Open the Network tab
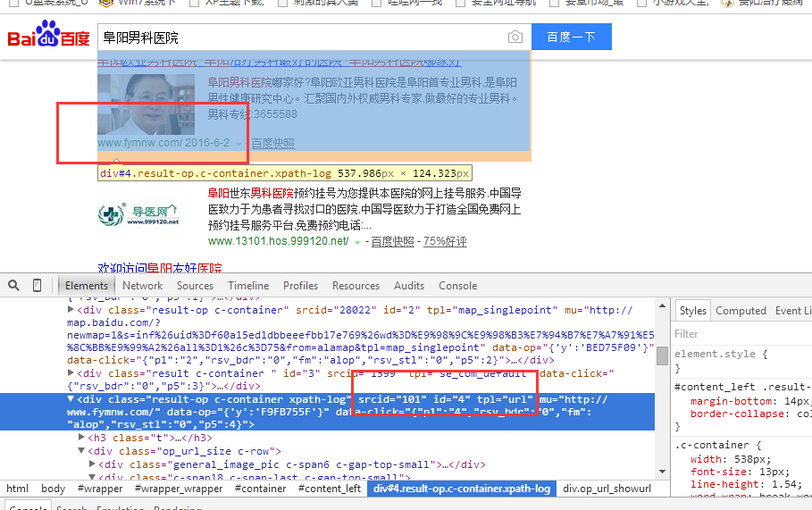812x510 pixels. 142,286
